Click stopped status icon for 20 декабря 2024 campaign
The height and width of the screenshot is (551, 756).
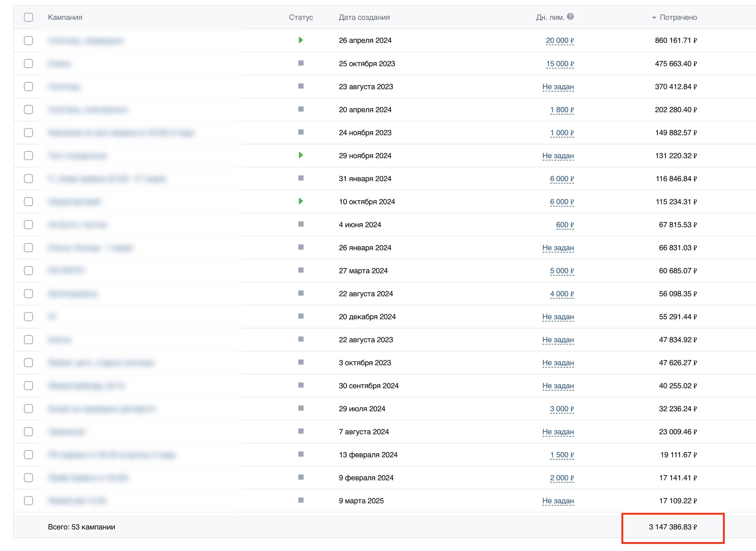[301, 316]
